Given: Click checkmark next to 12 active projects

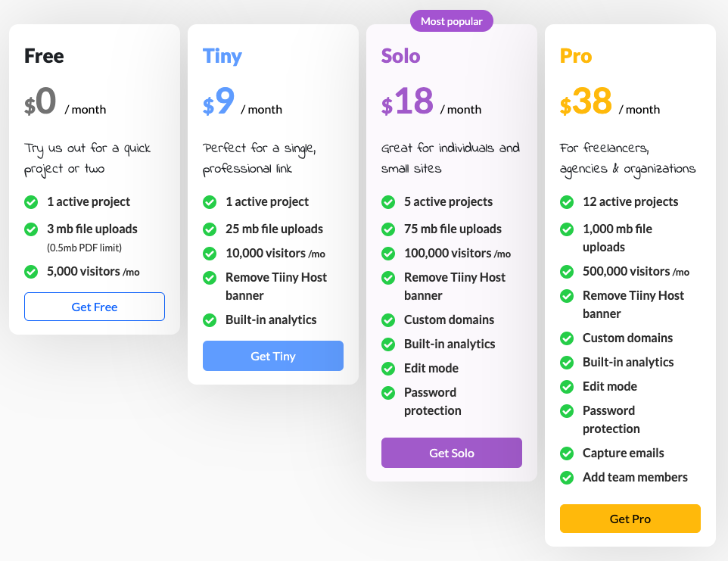Looking at the screenshot, I should tap(567, 202).
